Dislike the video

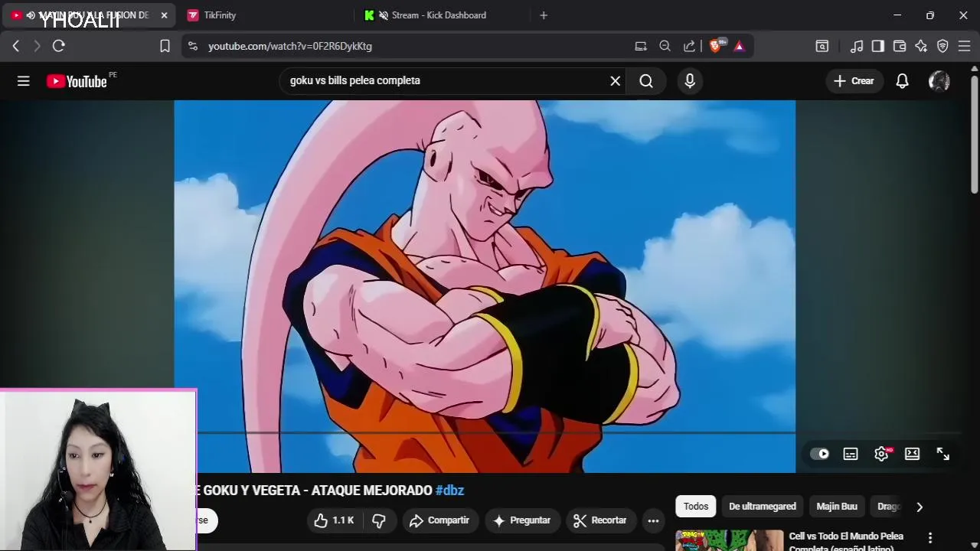[379, 520]
